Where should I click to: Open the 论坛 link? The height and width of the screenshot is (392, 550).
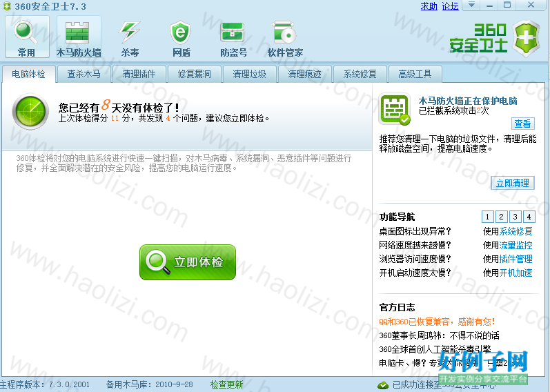450,6
